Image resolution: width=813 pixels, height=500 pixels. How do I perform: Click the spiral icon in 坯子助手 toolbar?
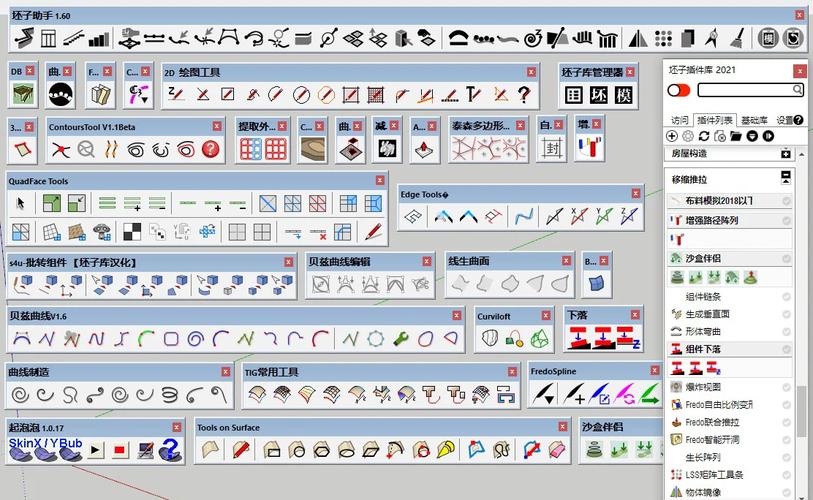click(532, 38)
